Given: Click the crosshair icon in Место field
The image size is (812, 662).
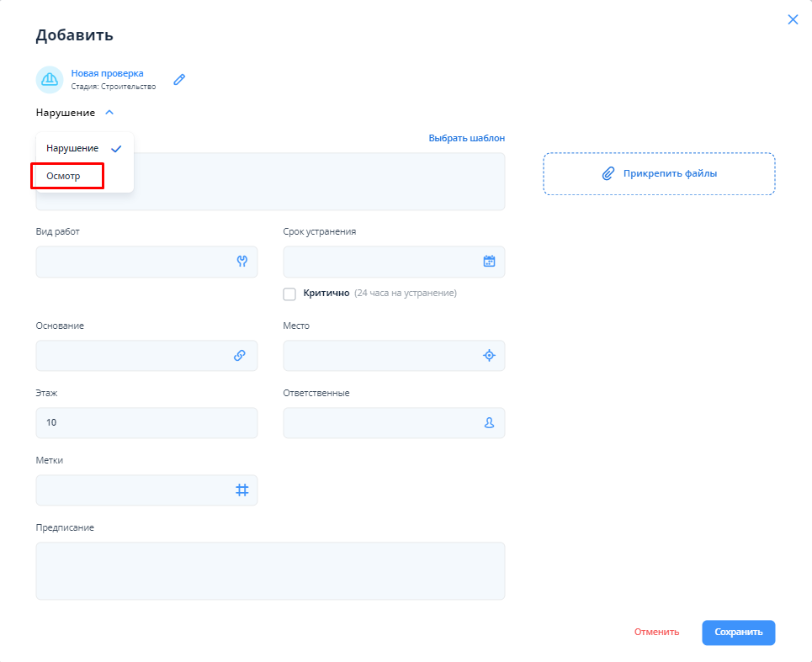Looking at the screenshot, I should pos(489,356).
